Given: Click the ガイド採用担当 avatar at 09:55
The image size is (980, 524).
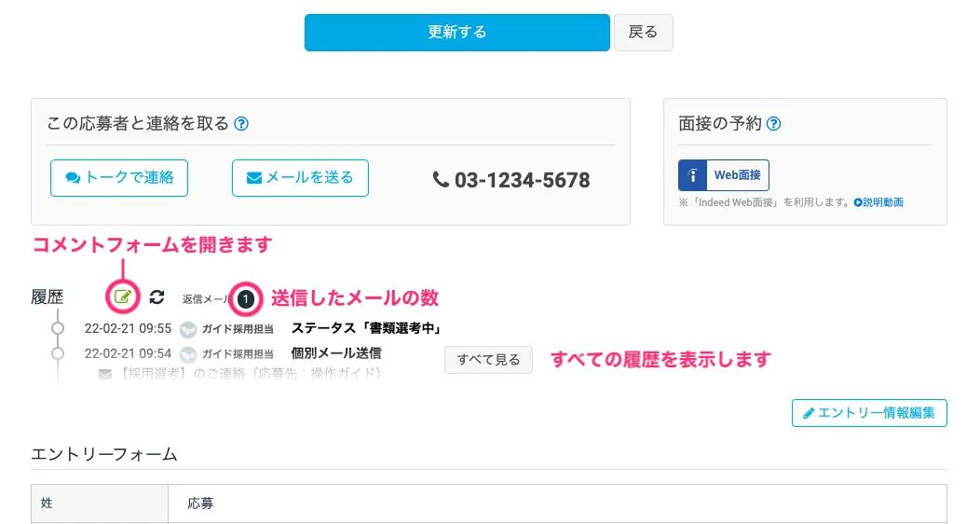Looking at the screenshot, I should click(x=187, y=329).
